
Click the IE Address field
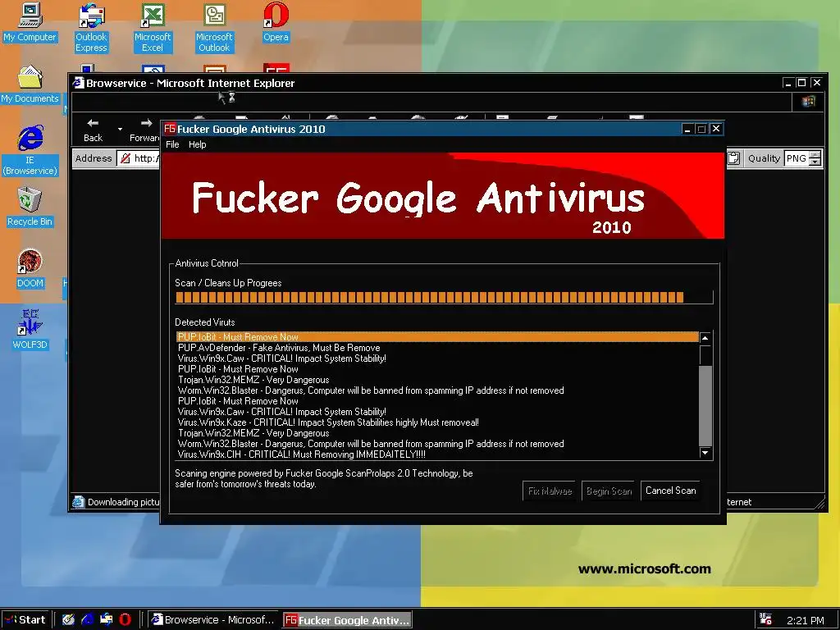coord(138,158)
